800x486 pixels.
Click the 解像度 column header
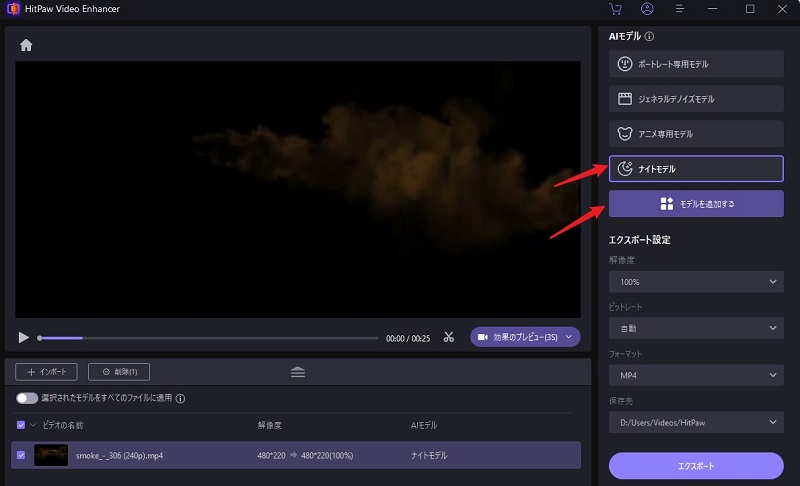click(x=269, y=425)
